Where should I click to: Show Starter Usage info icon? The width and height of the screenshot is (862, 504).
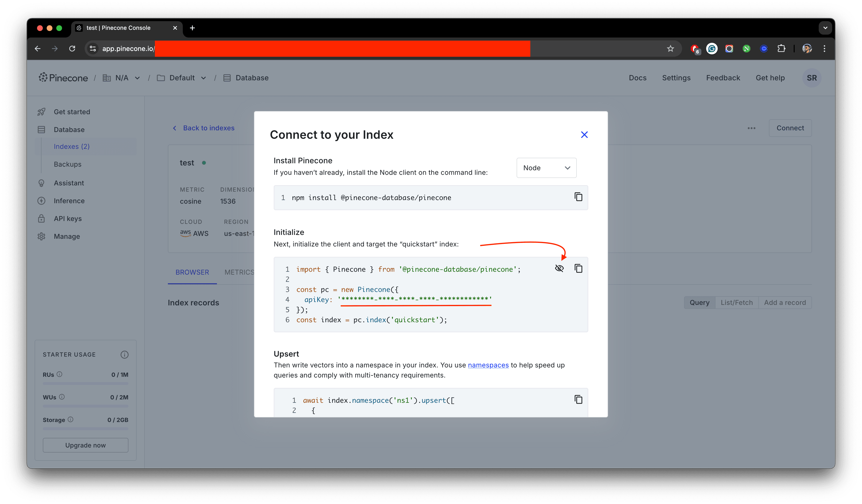pos(125,355)
